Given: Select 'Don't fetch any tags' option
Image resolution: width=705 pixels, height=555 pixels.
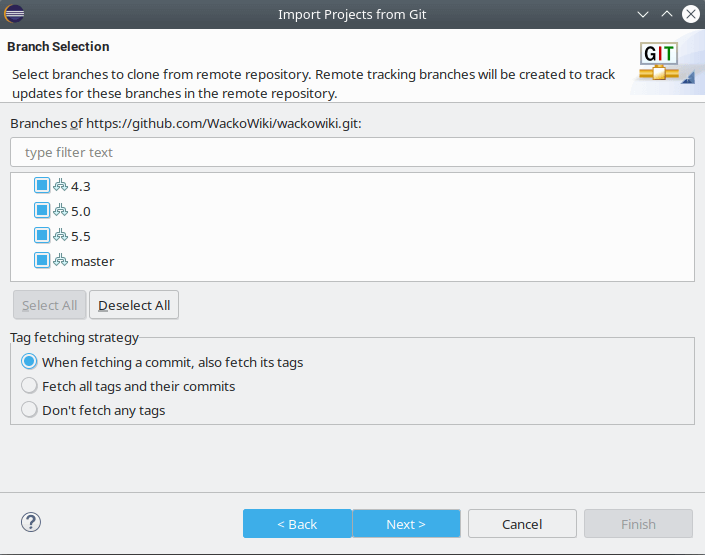Looking at the screenshot, I should pos(30,410).
